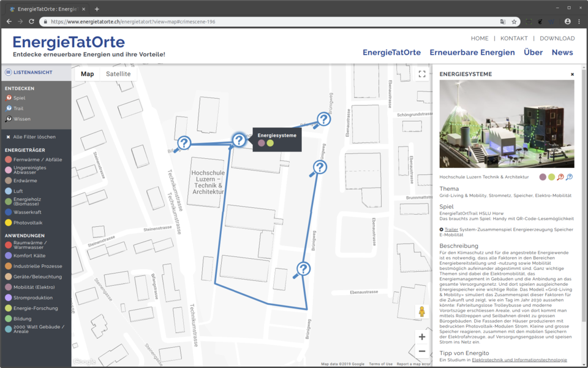The width and height of the screenshot is (588, 368).
Task: Toggle Raumwärme / Warmwasser application filter
Action: (26, 245)
